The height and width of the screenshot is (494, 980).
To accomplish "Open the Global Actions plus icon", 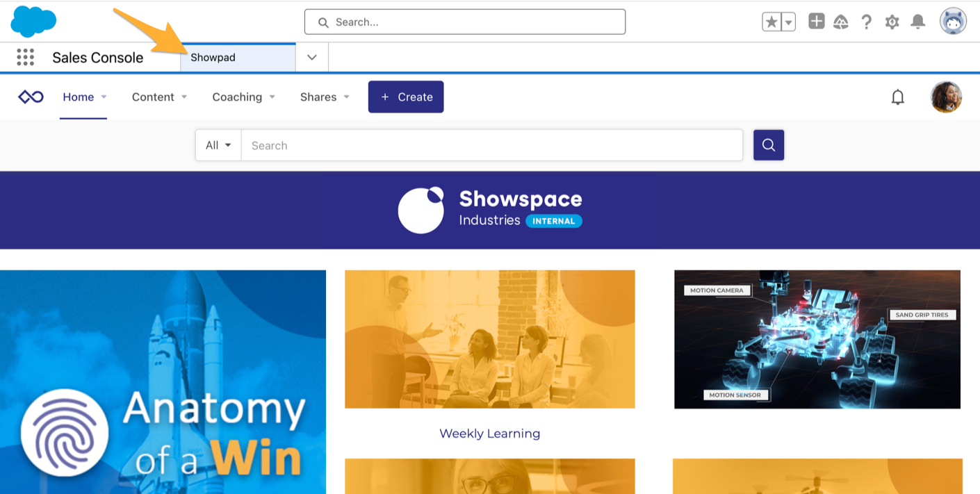I will [x=817, y=22].
